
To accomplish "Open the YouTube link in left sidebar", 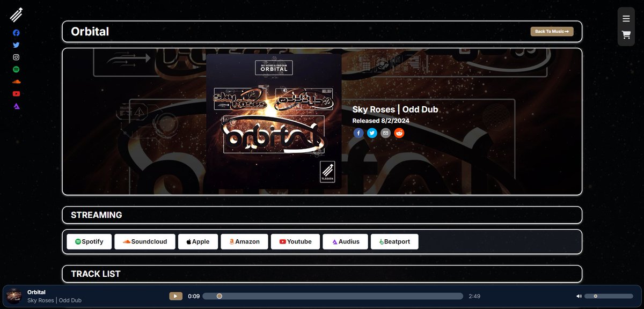I will pyautogui.click(x=16, y=94).
